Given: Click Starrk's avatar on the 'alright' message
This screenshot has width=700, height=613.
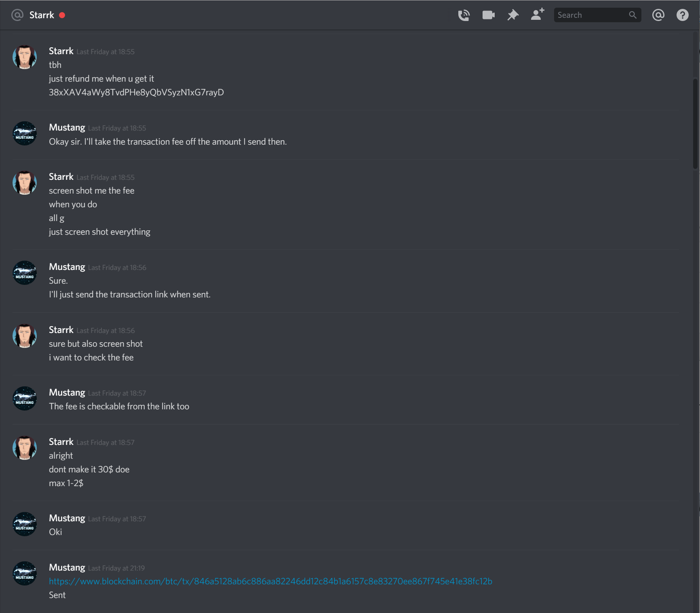Looking at the screenshot, I should [x=25, y=448].
